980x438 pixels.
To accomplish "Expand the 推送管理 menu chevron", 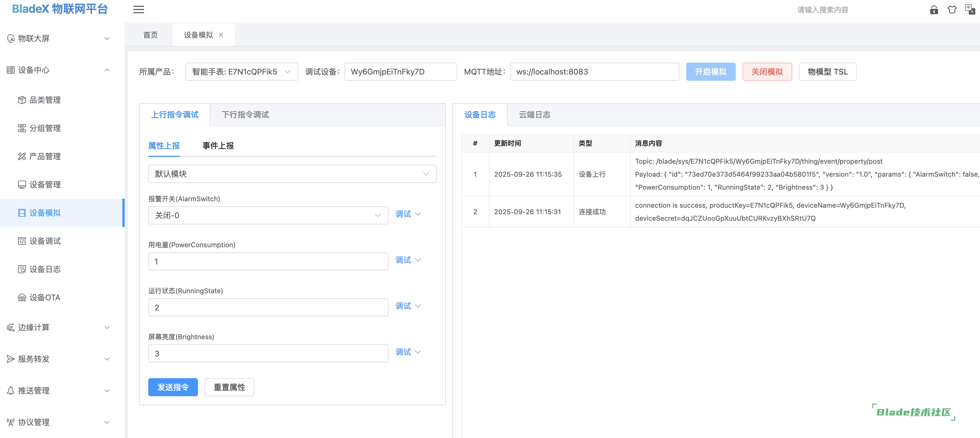I will coord(107,390).
